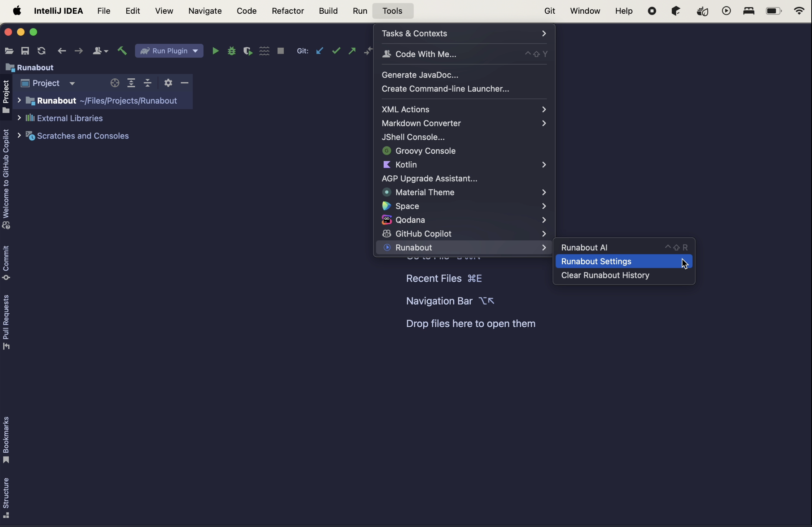Viewport: 812px width, 527px height.
Task: Expand the Runabout project root node
Action: (x=19, y=100)
